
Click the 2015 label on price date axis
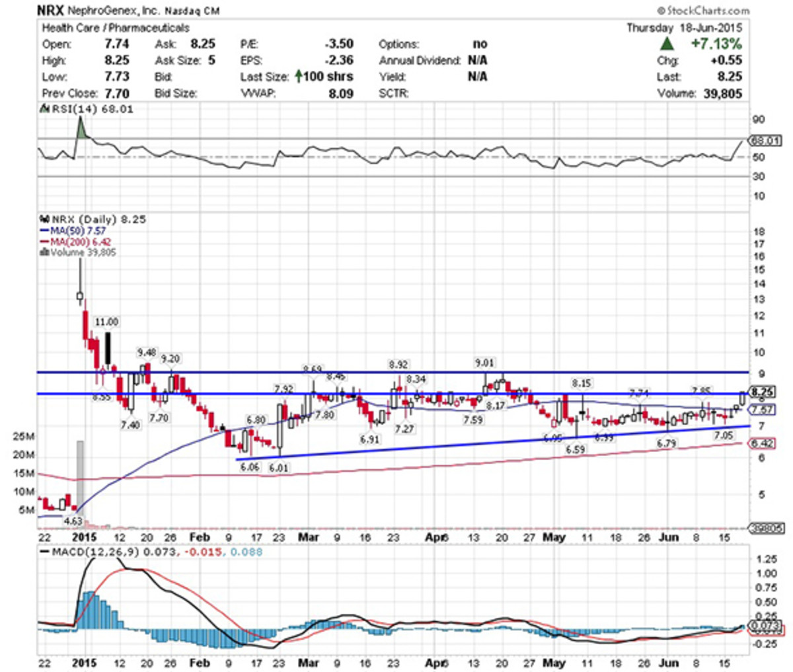pos(84,537)
